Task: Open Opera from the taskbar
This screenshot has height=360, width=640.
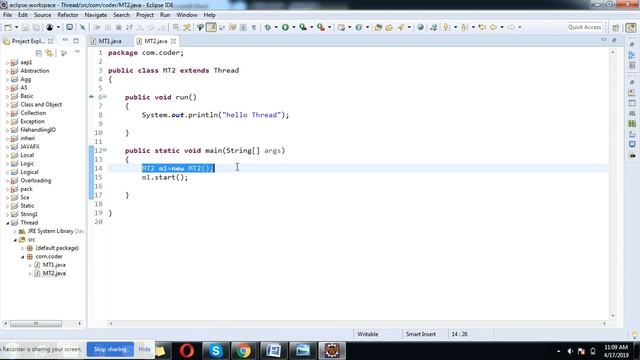Action: pyautogui.click(x=187, y=351)
